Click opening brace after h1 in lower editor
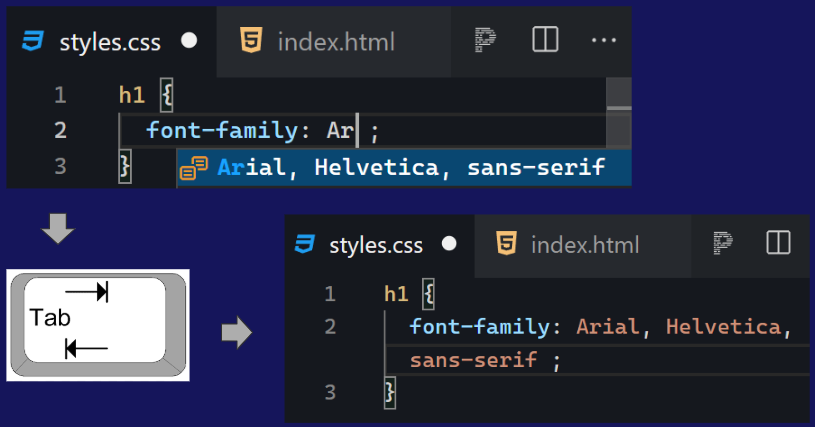815x427 pixels. tap(429, 295)
